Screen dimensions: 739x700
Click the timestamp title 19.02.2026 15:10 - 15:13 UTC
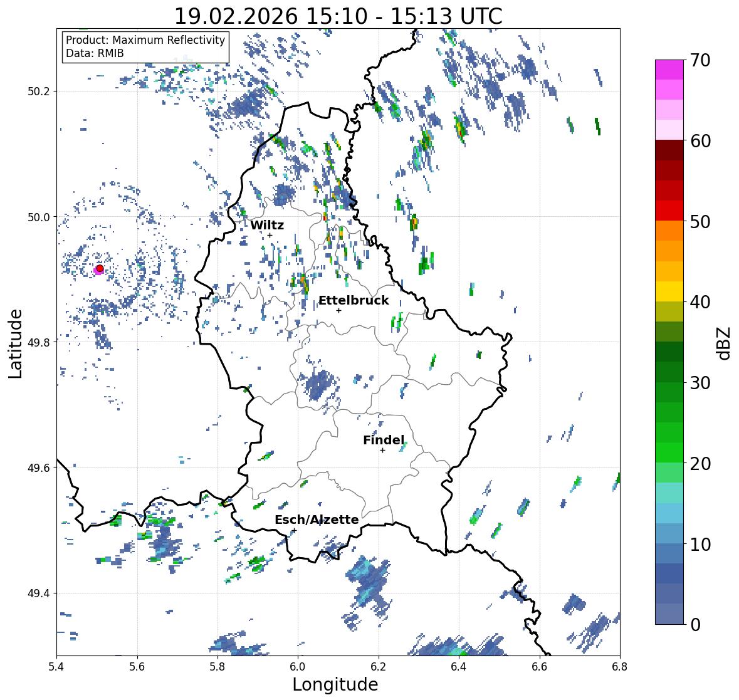tap(338, 16)
